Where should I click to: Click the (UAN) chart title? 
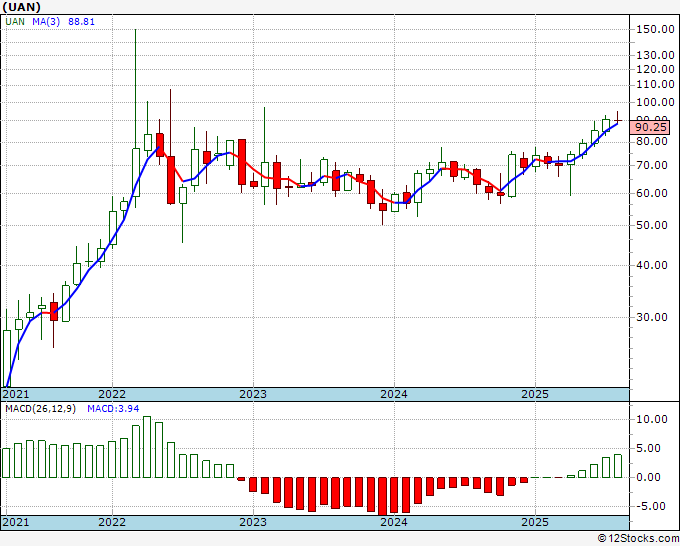(21, 7)
